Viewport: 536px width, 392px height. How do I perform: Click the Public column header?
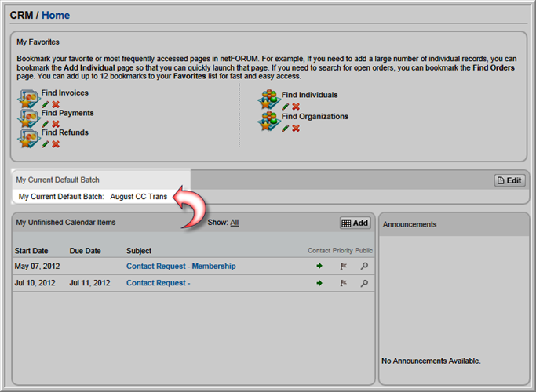363,251
